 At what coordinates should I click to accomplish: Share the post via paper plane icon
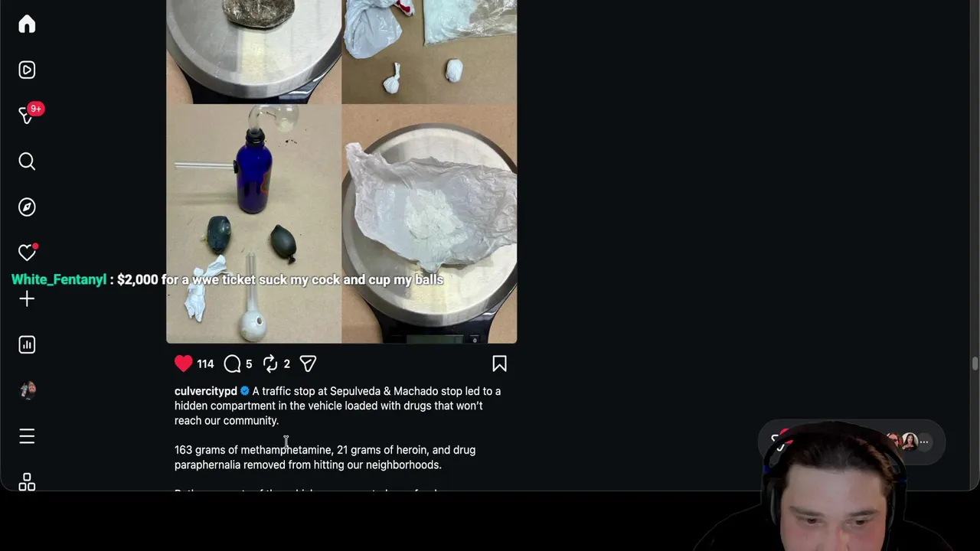point(308,364)
